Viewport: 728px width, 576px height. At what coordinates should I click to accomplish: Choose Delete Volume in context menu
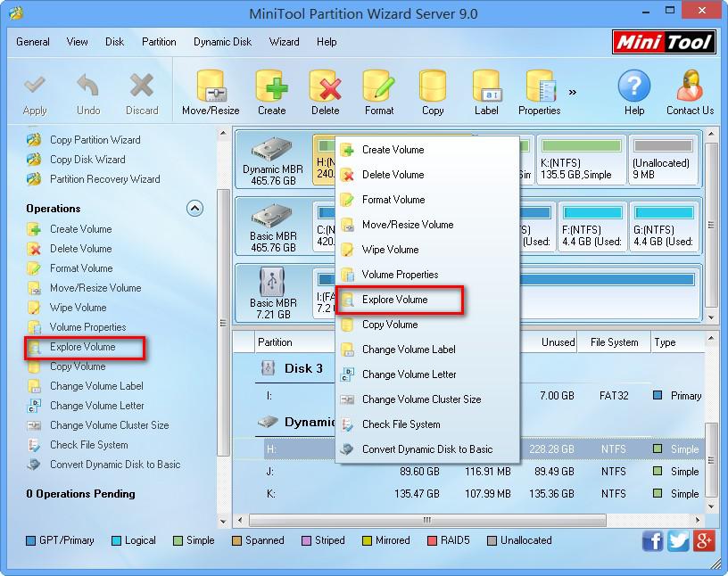(x=427, y=175)
